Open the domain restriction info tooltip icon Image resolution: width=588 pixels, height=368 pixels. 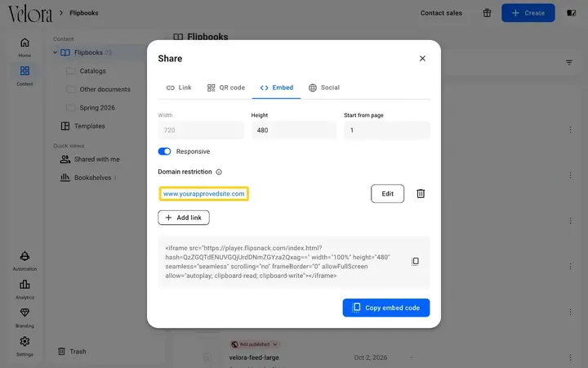[219, 172]
